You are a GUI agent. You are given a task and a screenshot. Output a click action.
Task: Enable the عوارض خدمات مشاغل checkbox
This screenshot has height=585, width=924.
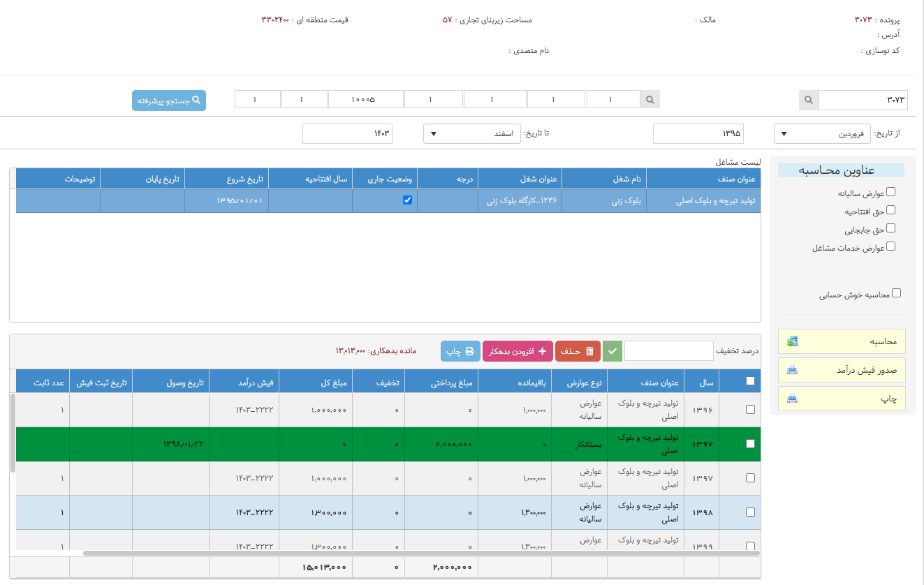coord(890,246)
